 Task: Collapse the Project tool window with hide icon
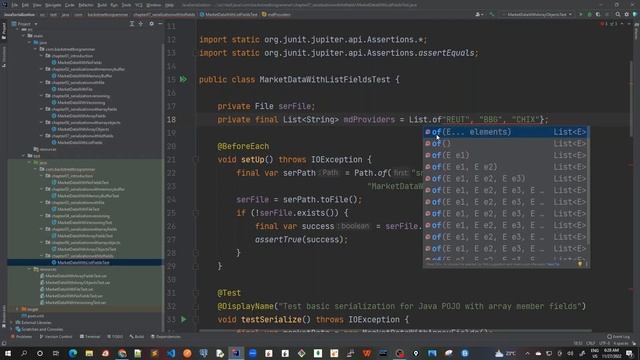[160, 24]
